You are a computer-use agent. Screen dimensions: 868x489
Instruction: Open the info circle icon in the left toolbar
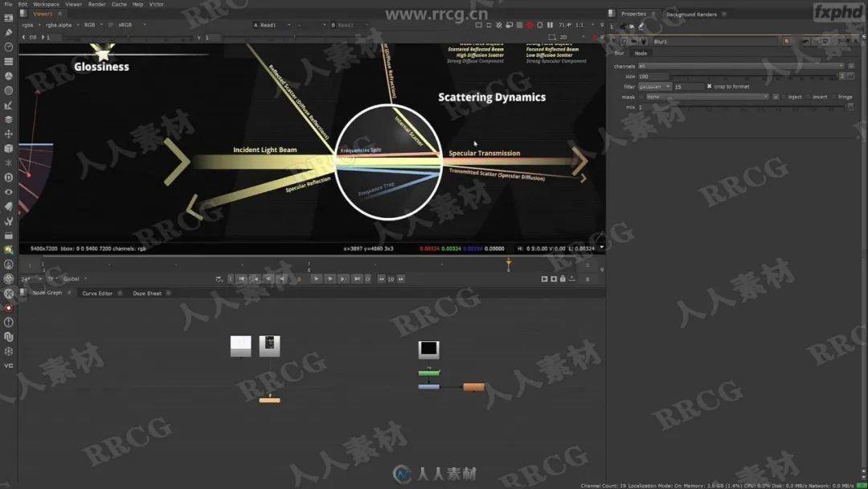pos(8,322)
